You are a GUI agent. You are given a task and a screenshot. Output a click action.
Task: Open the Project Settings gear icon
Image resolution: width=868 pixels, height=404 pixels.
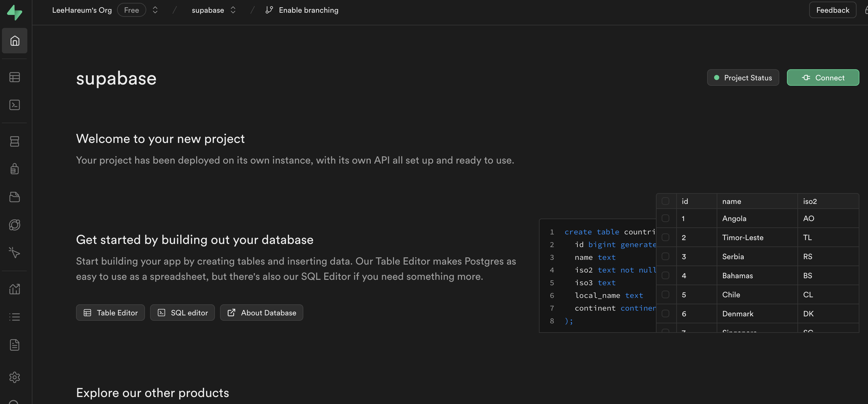15,377
